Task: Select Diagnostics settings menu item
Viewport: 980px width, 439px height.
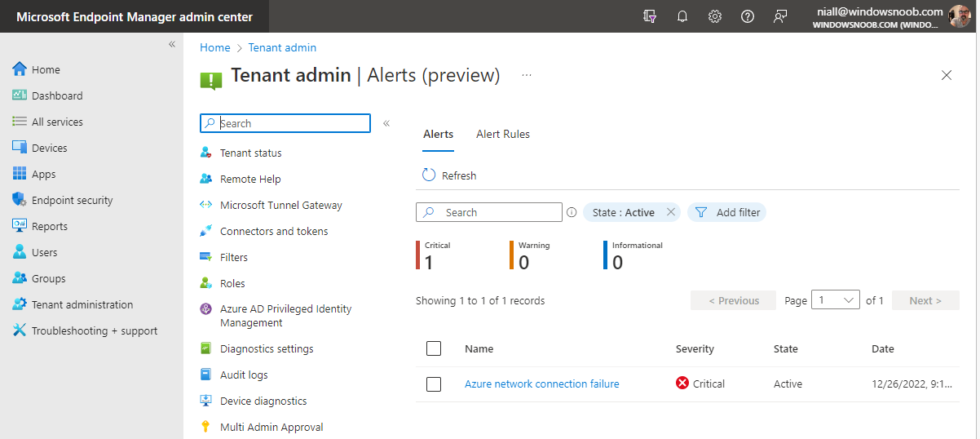Action: 267,348
